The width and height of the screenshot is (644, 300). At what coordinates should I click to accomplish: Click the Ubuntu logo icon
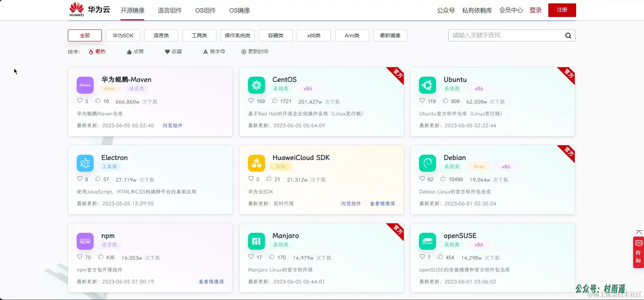[x=428, y=85]
